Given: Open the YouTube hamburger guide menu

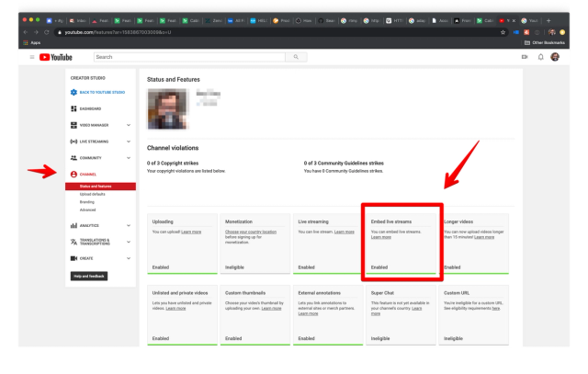Looking at the screenshot, I should [32, 57].
